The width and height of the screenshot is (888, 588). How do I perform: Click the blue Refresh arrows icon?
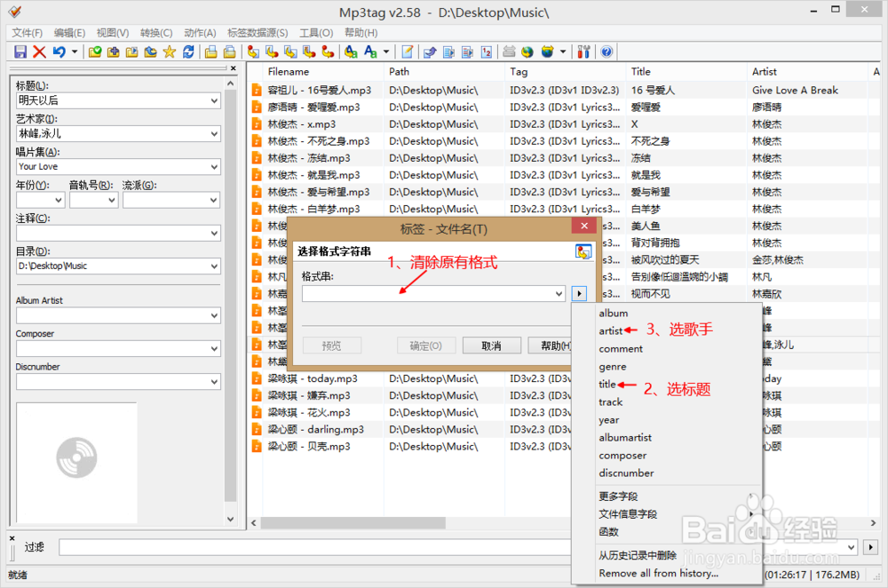point(188,52)
